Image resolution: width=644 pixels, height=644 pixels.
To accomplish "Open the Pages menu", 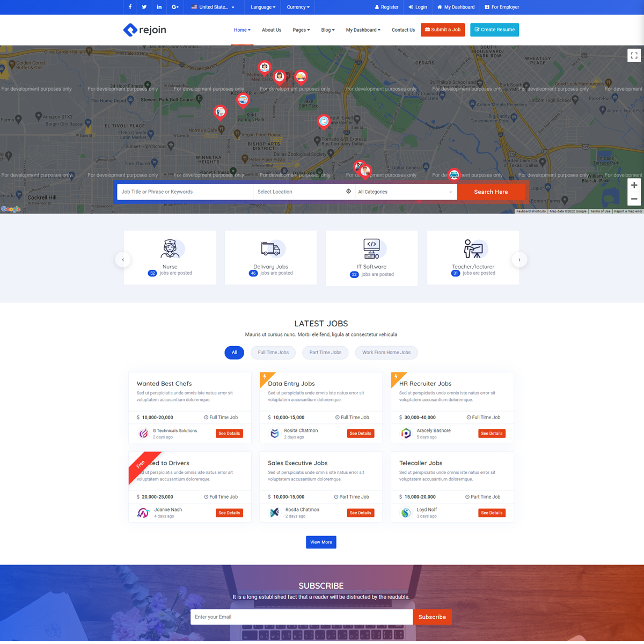I will click(x=301, y=30).
